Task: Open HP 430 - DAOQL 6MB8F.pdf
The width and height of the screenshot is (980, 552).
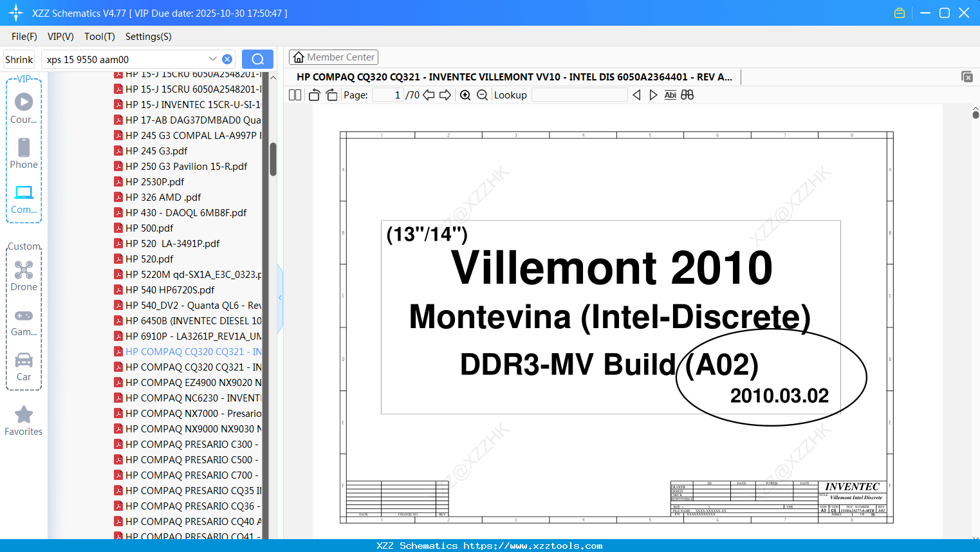Action: (180, 212)
